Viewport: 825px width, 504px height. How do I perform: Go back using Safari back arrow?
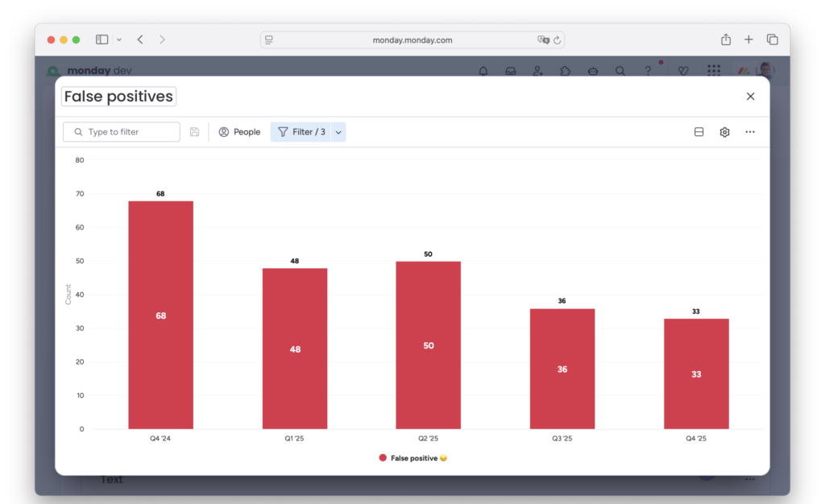140,39
